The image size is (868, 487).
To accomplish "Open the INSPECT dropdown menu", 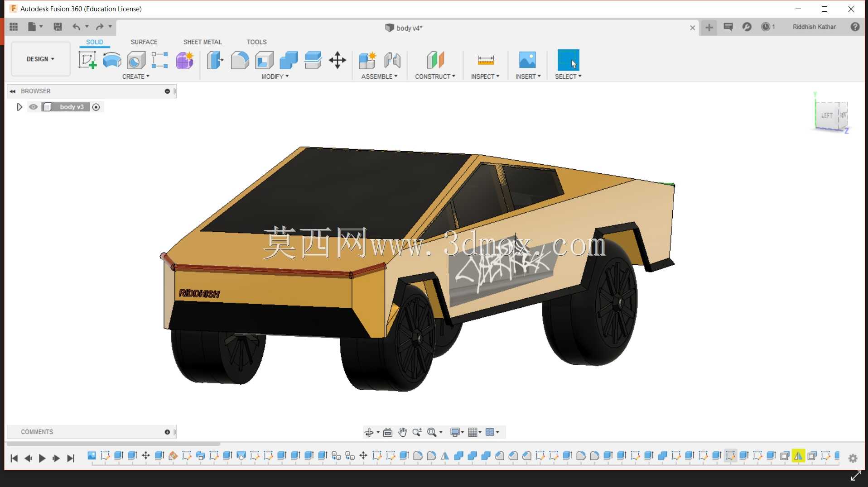I will [485, 76].
